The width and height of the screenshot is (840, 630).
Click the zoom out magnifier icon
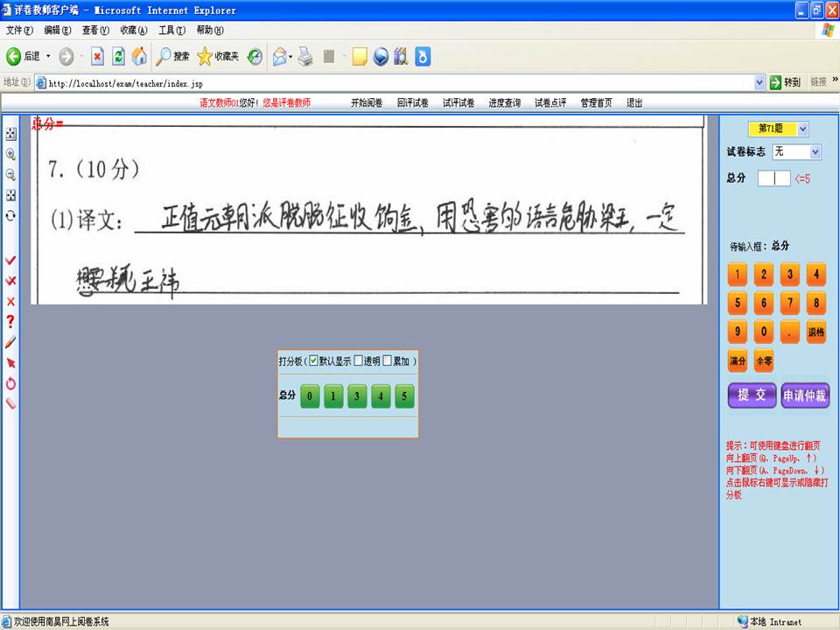click(x=10, y=174)
